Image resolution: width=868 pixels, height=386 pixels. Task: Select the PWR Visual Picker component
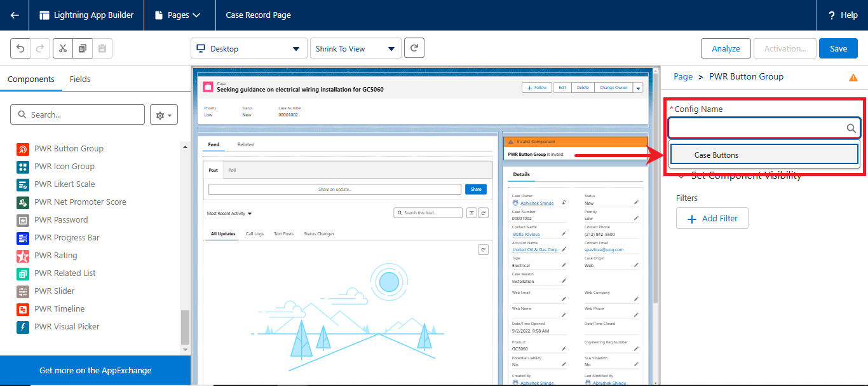point(67,327)
